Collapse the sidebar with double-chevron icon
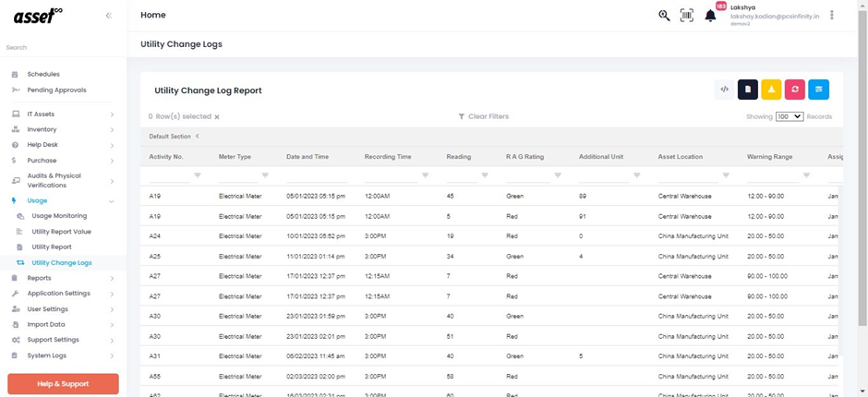868x397 pixels. [108, 16]
